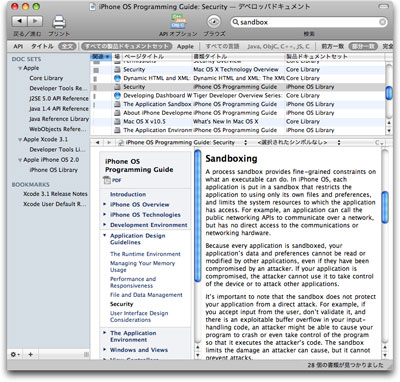Open the gear action menu at bottom-left
The height and width of the screenshot is (382, 400).
tap(15, 354)
